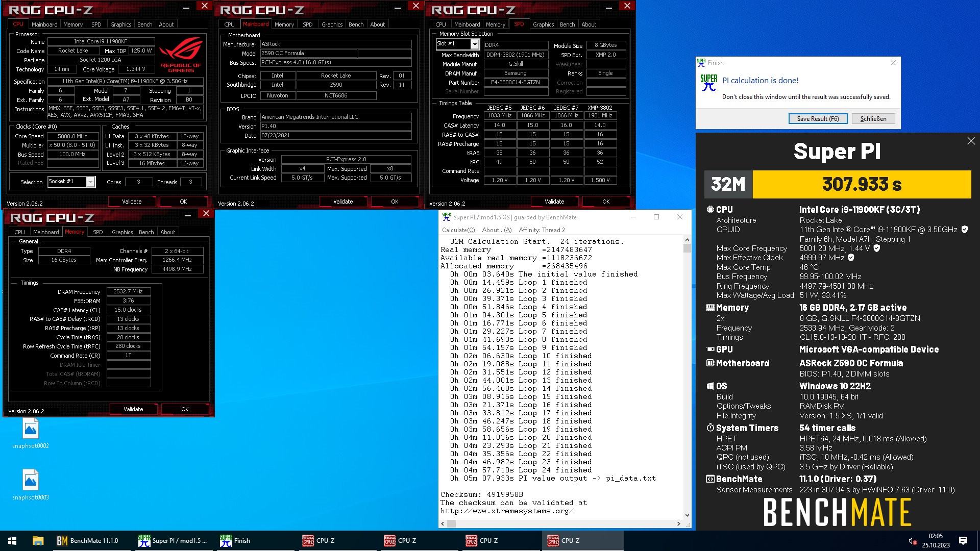The image size is (980, 551).
Task: Maximize the Super PI window
Action: click(656, 217)
